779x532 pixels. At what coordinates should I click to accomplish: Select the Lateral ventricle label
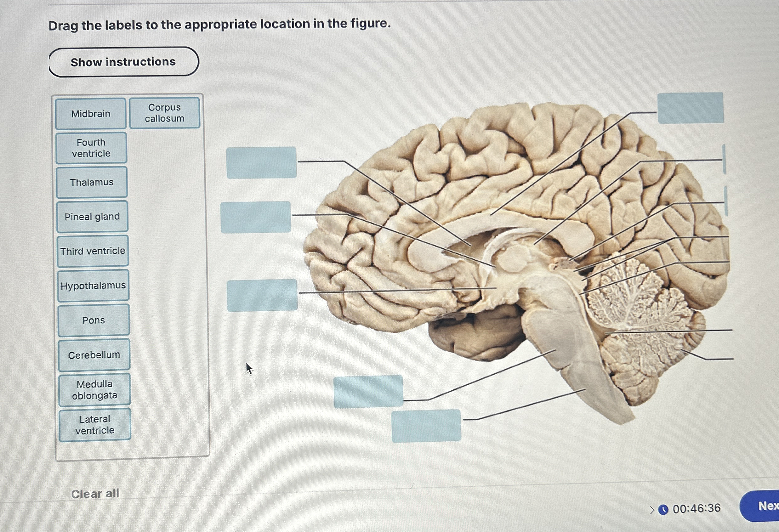click(95, 425)
